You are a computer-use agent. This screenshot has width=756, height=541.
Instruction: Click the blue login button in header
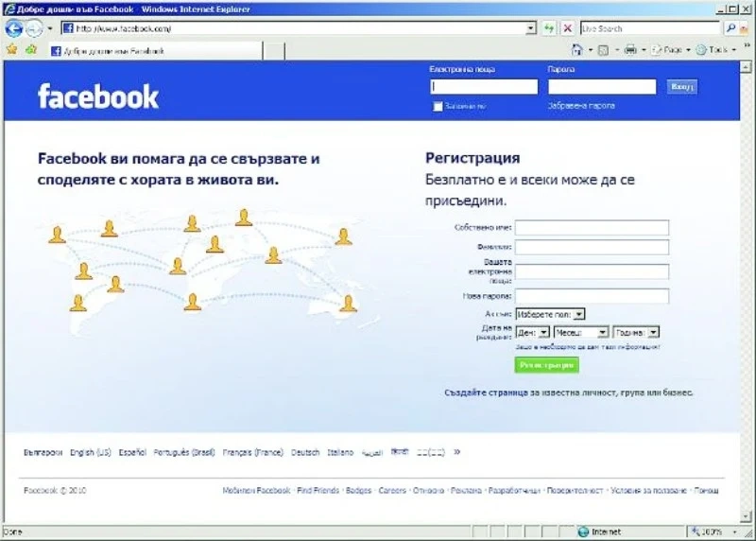click(681, 86)
